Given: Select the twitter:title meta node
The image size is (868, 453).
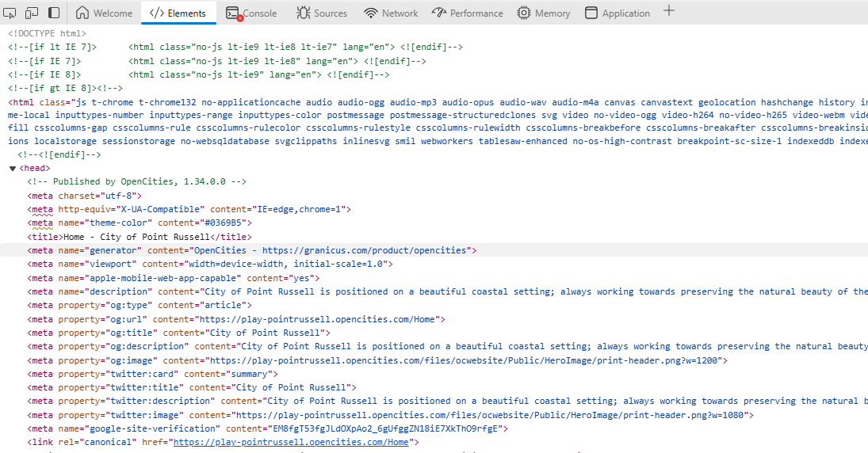Looking at the screenshot, I should coord(192,387).
